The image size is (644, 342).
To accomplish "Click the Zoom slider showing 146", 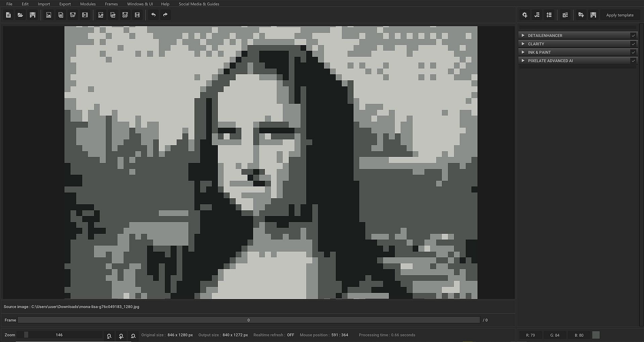I will pyautogui.click(x=60, y=335).
